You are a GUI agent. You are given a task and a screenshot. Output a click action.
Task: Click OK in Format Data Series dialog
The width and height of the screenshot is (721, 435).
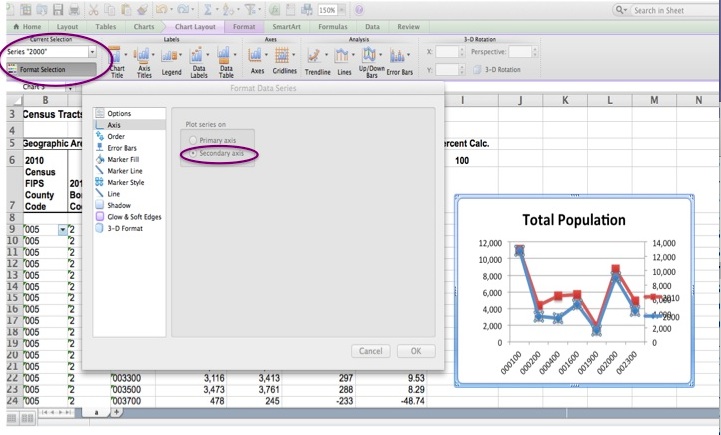click(416, 351)
